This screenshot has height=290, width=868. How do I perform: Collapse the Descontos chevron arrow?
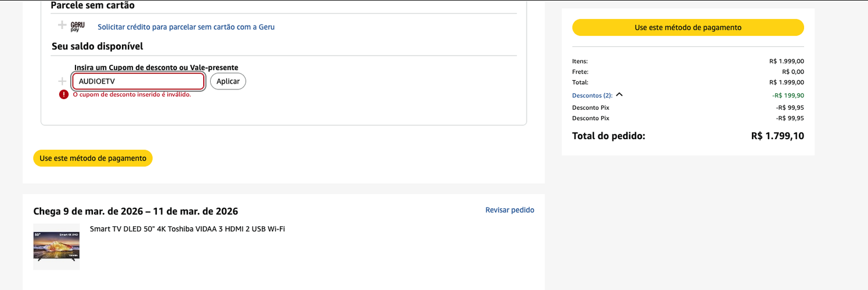coord(619,95)
